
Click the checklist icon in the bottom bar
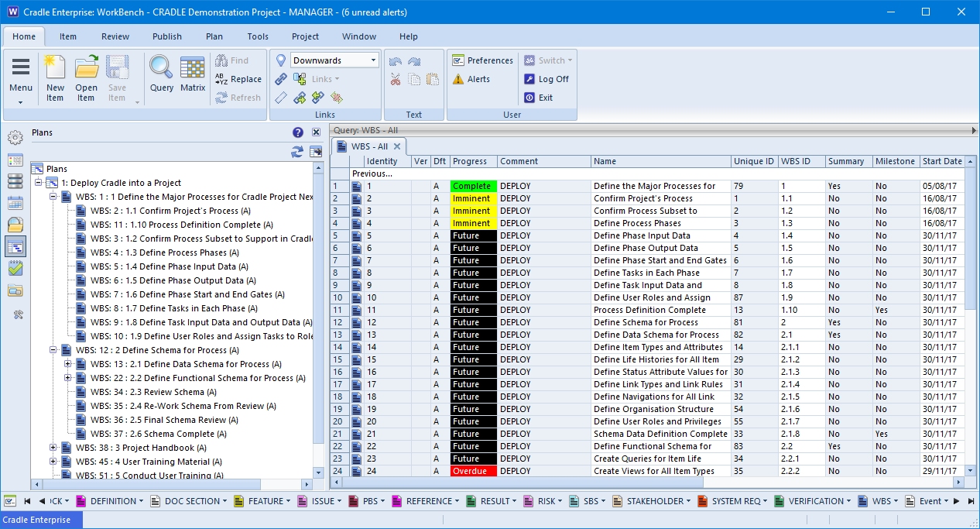pos(10,501)
